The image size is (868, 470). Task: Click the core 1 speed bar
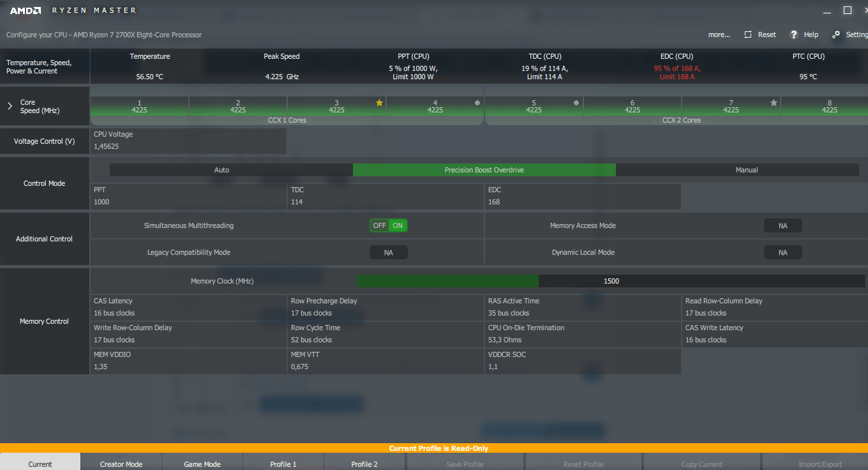tap(139, 106)
